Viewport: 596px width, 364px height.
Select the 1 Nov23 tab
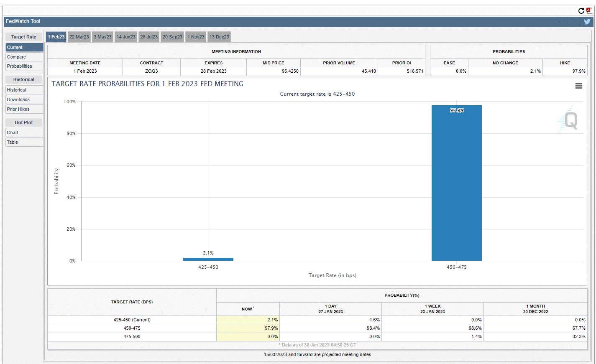(x=196, y=37)
